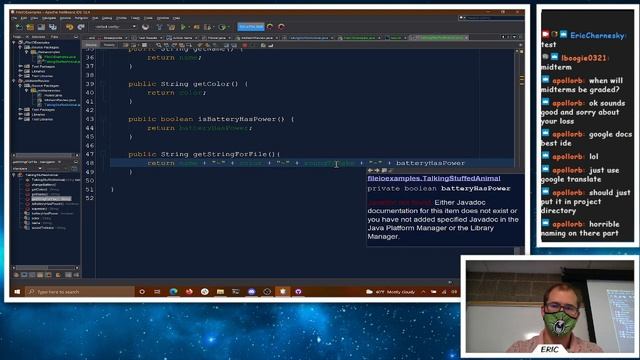Click the memory usage bar in toolbar
The image size is (640, 360).
pyautogui.click(x=251, y=27)
